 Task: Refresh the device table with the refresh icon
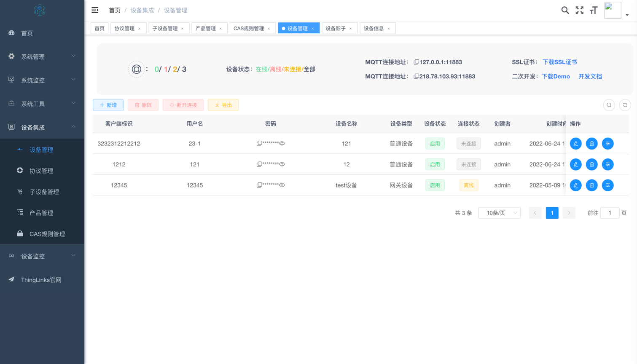625,105
